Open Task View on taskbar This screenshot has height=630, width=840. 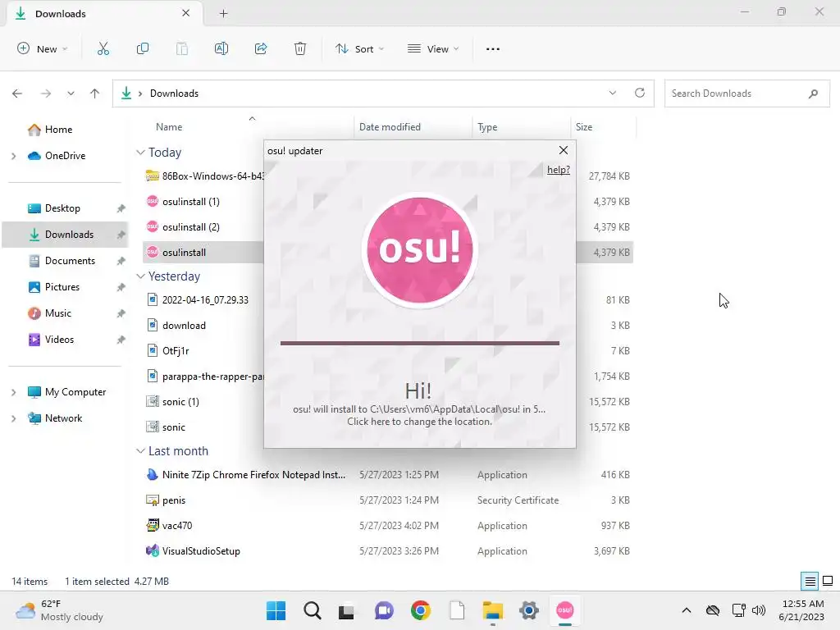point(346,610)
